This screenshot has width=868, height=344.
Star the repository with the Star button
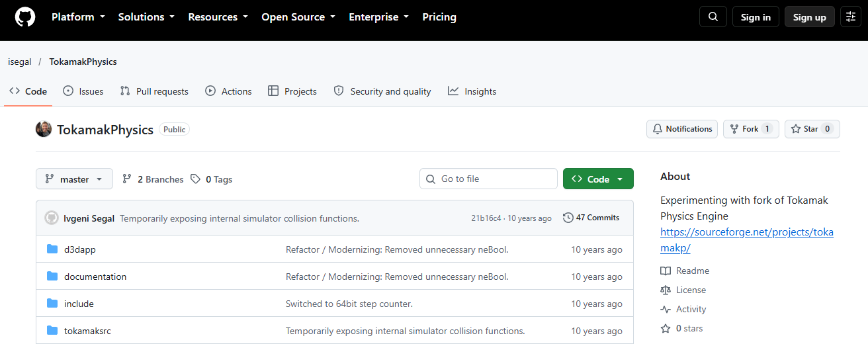[x=812, y=129]
